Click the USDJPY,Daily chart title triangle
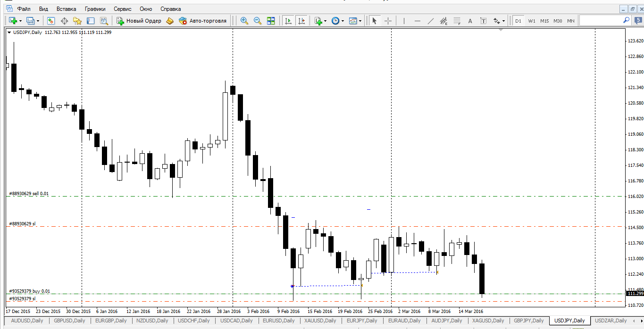The image size is (644, 329). (9, 33)
